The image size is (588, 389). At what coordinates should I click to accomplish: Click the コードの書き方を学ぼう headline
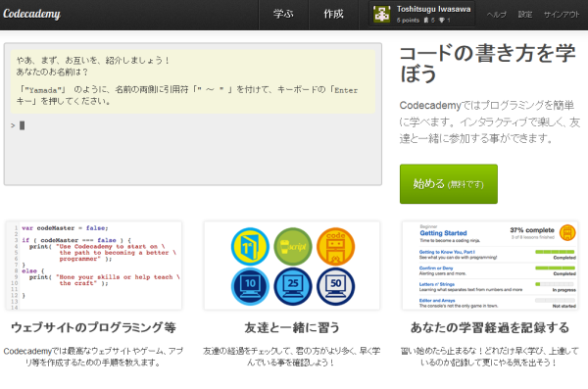click(487, 63)
